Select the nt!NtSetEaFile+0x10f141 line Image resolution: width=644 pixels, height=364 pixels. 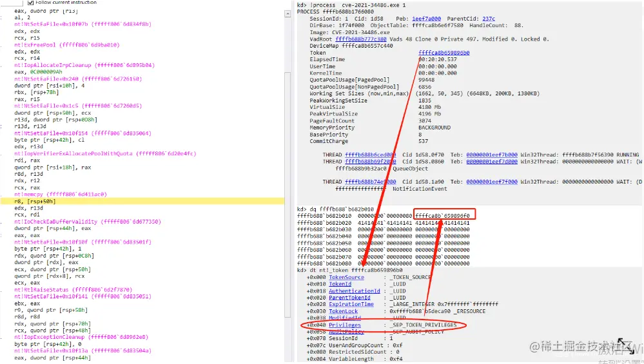coord(83,296)
